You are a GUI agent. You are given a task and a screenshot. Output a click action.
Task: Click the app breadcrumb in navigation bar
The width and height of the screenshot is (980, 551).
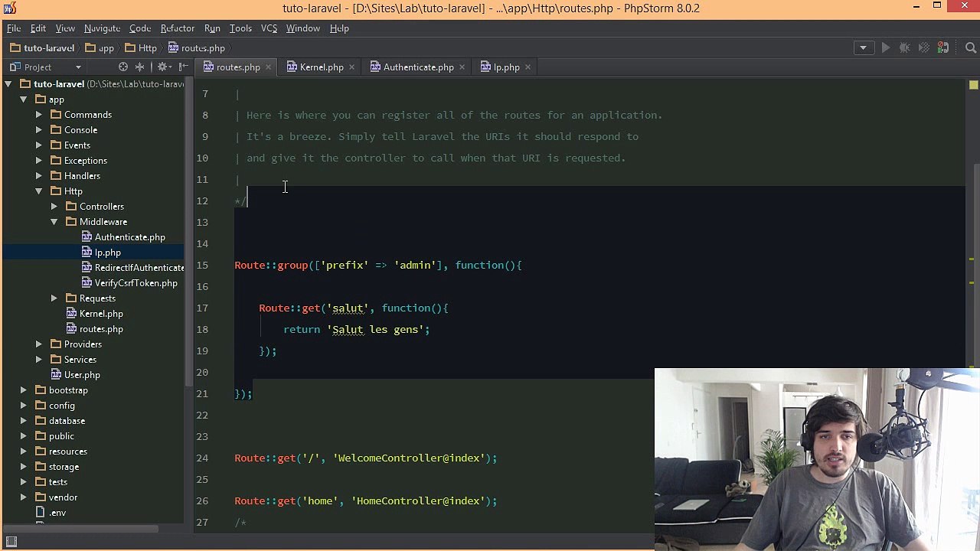(99, 47)
